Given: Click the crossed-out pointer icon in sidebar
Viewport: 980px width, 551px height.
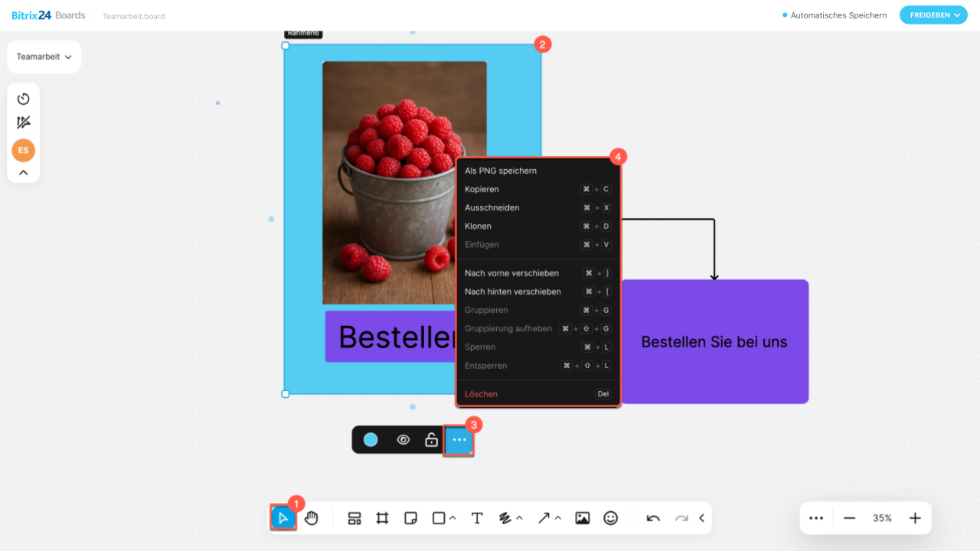Looking at the screenshot, I should click(x=24, y=122).
